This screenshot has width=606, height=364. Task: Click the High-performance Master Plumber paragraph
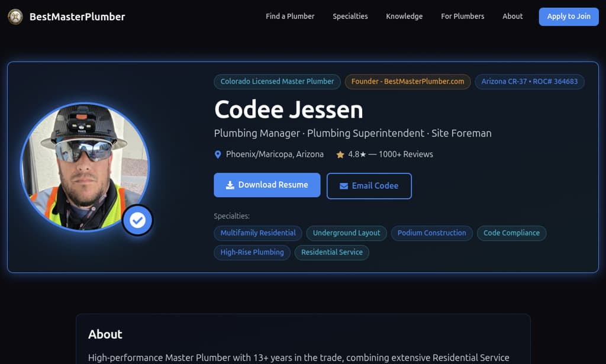tap(299, 358)
